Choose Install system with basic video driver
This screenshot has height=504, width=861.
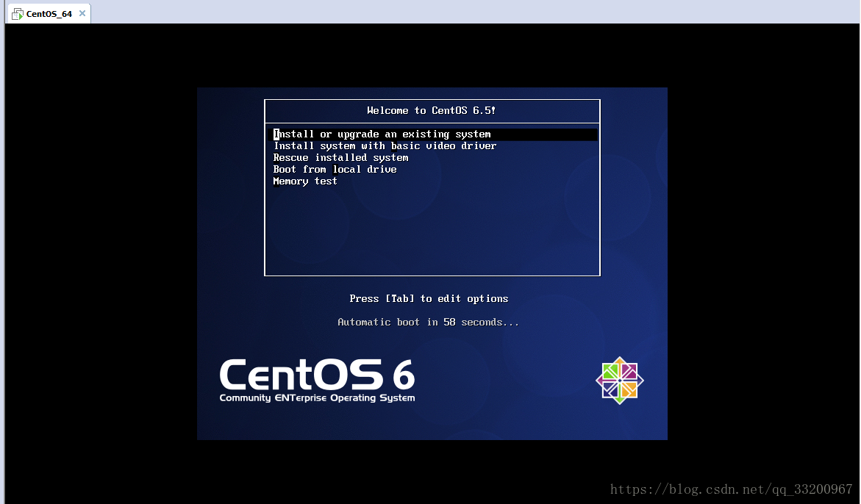[385, 146]
